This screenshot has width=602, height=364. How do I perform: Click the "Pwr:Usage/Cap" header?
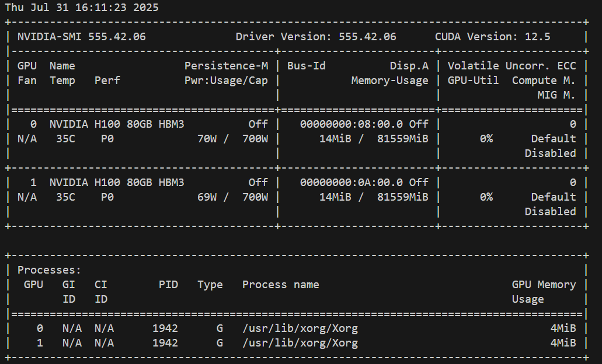[x=226, y=80]
